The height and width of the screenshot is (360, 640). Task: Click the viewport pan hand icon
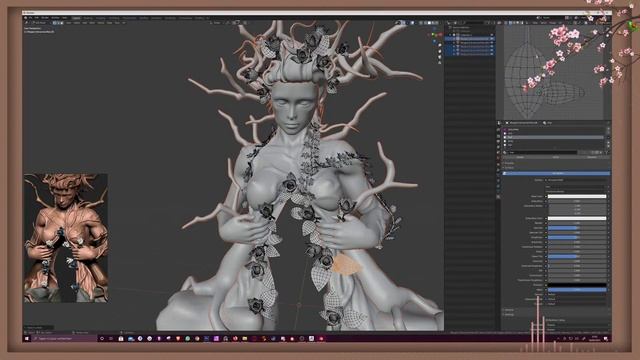440,51
